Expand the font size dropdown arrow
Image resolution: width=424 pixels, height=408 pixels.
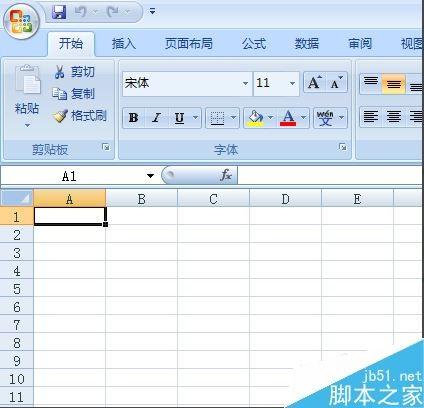pyautogui.click(x=292, y=83)
